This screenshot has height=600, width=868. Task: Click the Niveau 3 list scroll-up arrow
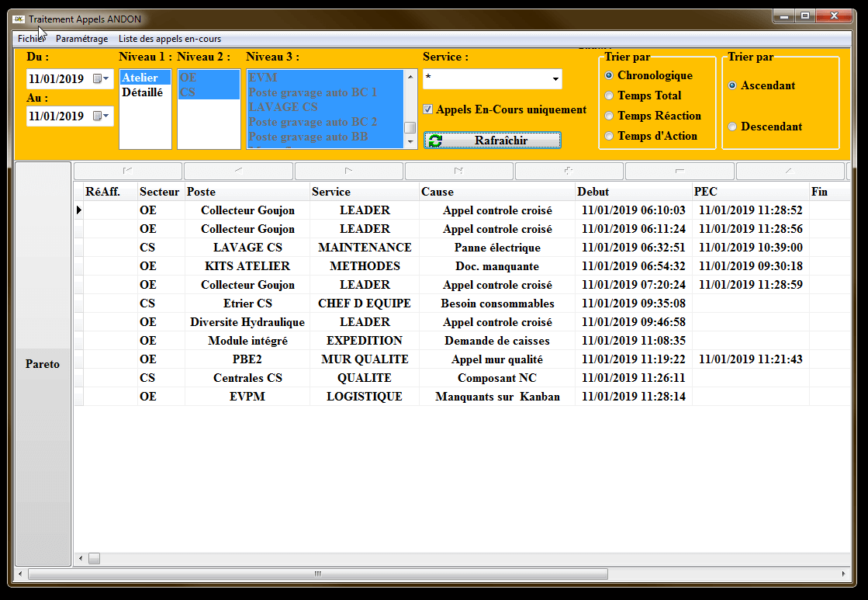(x=410, y=76)
